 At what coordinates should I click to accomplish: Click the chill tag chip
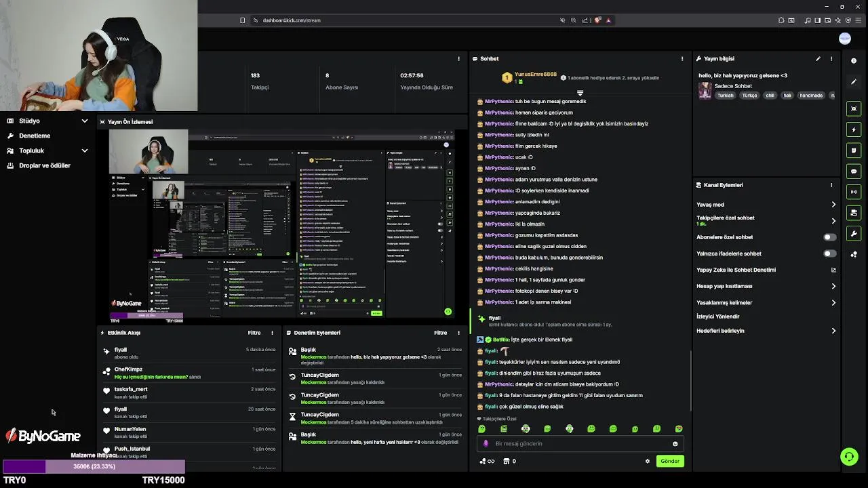[x=770, y=96]
